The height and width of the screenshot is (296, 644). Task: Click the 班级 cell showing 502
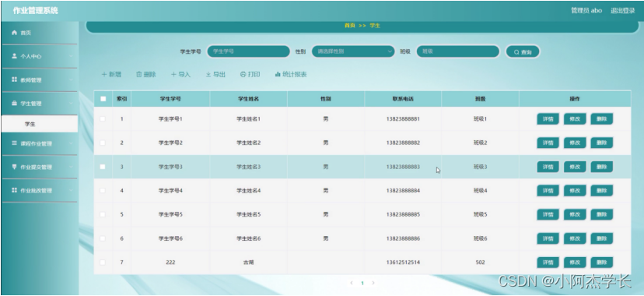tap(480, 263)
